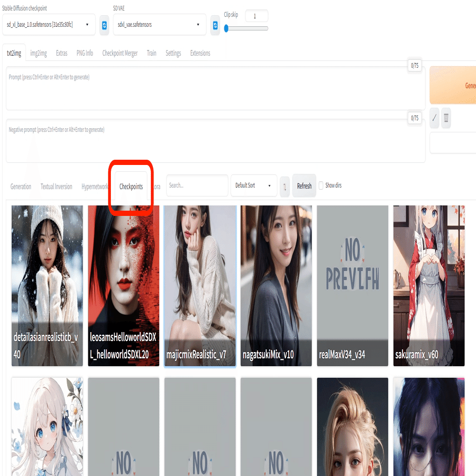The width and height of the screenshot is (476, 476).
Task: Click the Generate button
Action: point(453,85)
